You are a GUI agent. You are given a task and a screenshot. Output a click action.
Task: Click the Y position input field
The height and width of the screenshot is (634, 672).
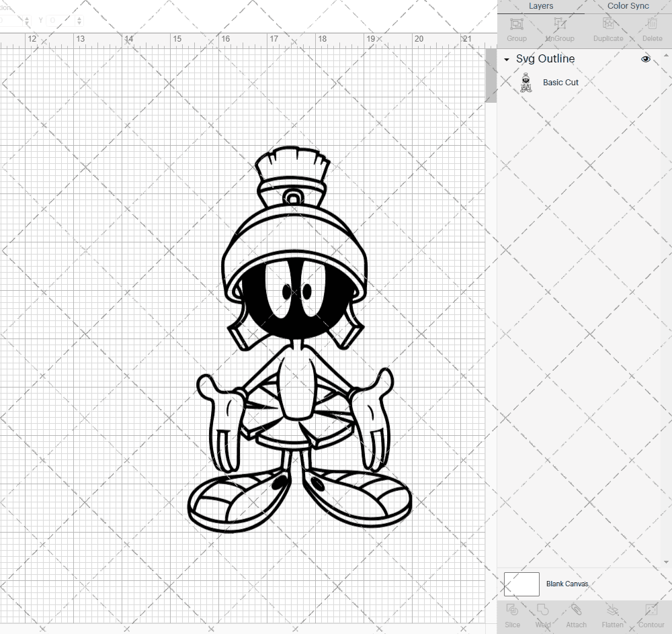pyautogui.click(x=60, y=20)
